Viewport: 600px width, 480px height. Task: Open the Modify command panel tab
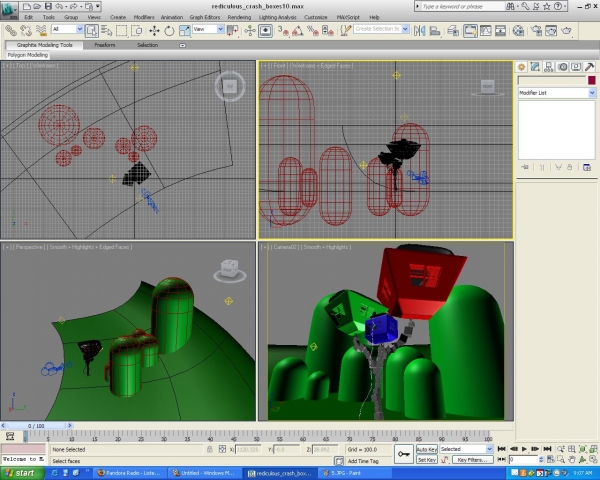(535, 67)
